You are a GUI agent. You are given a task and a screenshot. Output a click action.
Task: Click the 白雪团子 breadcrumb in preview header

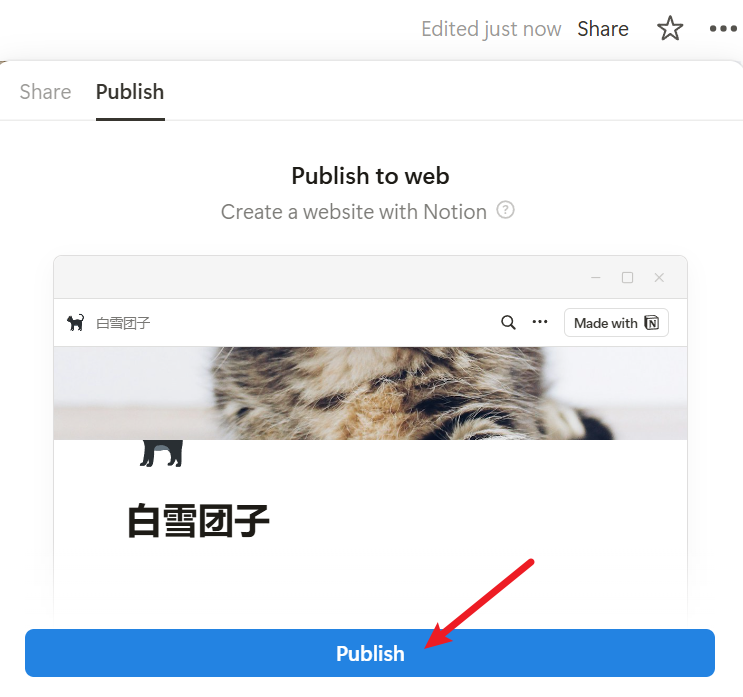point(123,323)
